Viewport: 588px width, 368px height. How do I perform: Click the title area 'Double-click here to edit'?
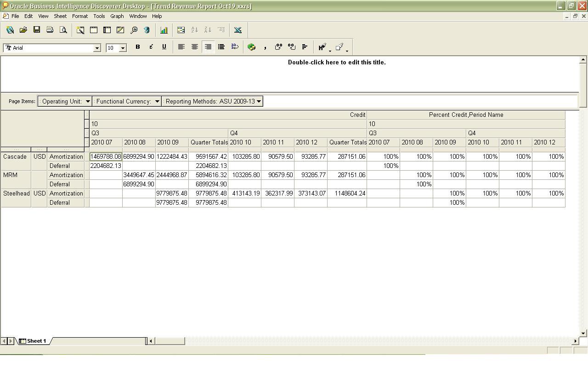pos(337,62)
